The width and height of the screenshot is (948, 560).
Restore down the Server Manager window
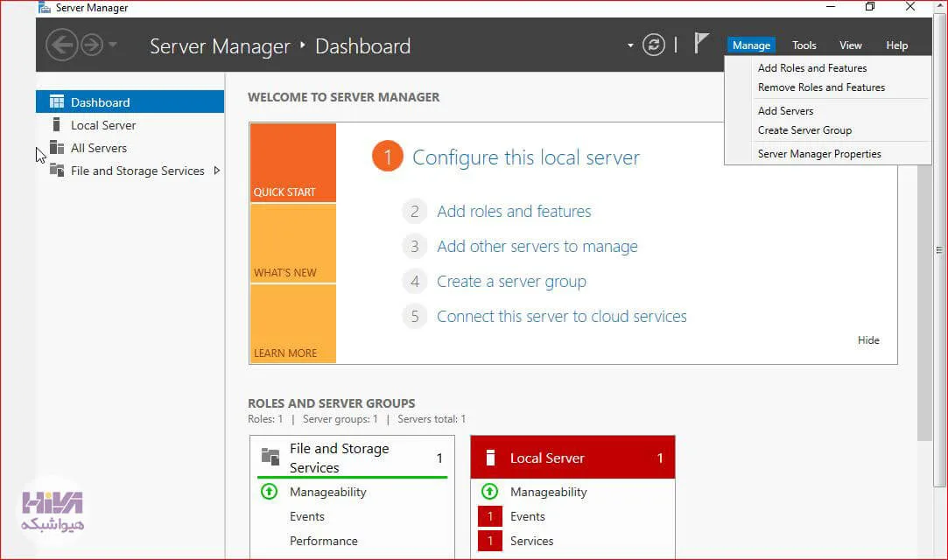pos(870,7)
